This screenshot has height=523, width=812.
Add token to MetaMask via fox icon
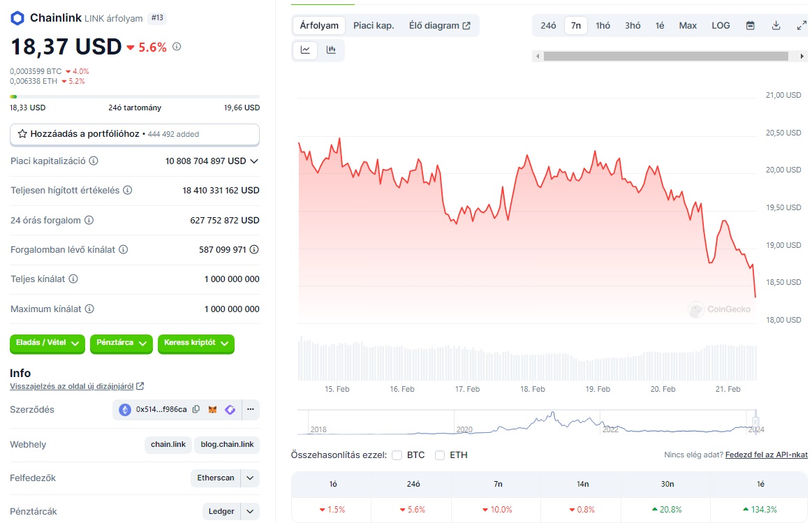[213, 410]
